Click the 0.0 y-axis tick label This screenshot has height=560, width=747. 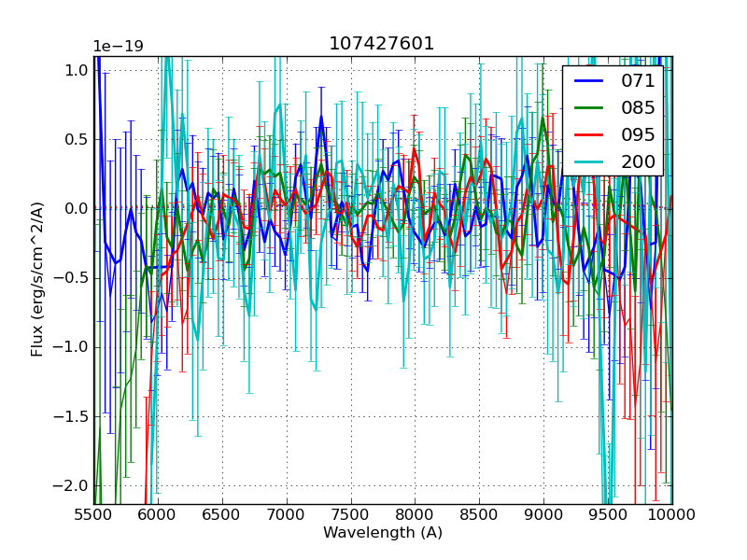point(77,208)
